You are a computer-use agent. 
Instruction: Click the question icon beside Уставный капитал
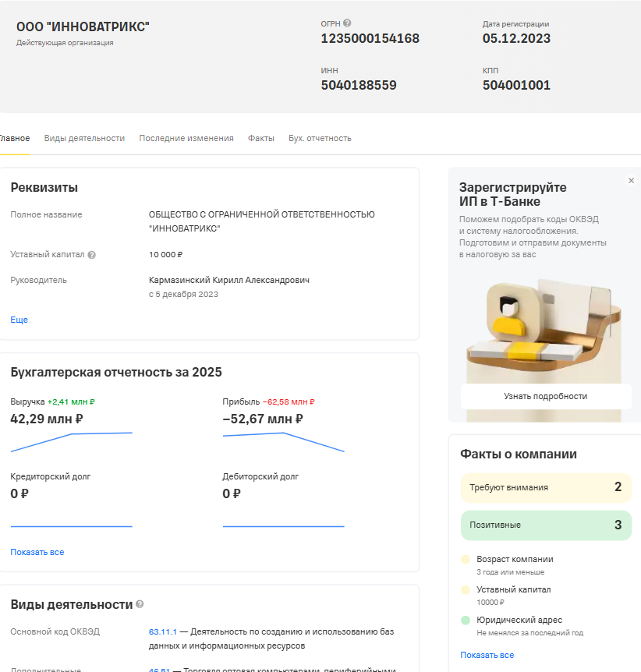[92, 255]
